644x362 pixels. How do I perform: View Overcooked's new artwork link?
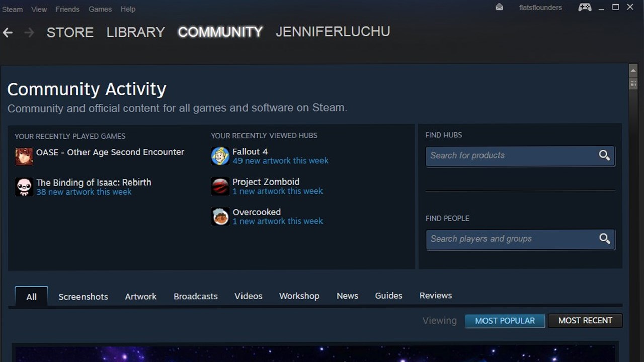(x=278, y=221)
